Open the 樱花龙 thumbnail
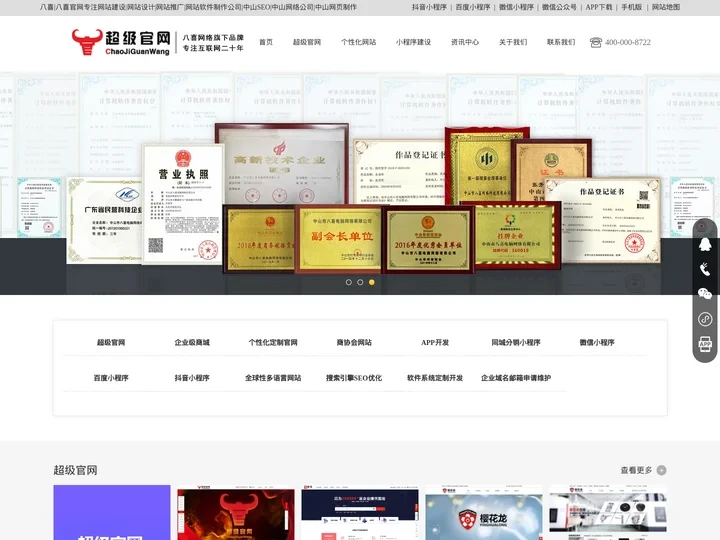This screenshot has width=720, height=540. (484, 512)
